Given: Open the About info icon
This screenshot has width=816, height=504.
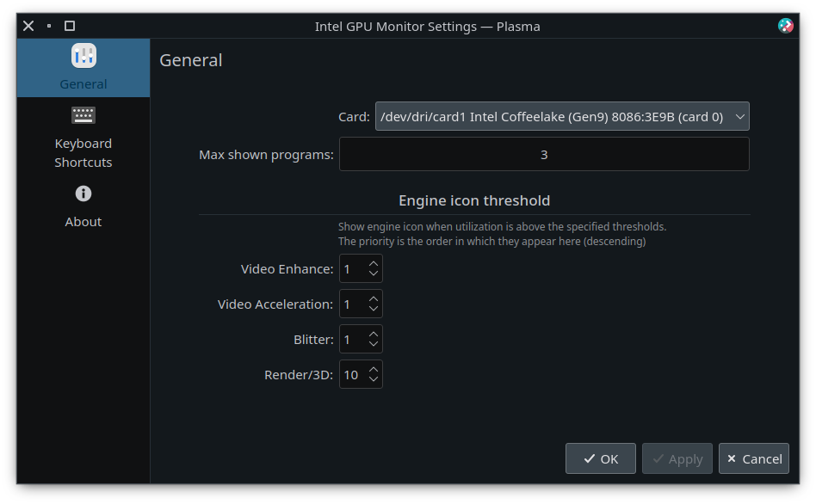Looking at the screenshot, I should (83, 194).
